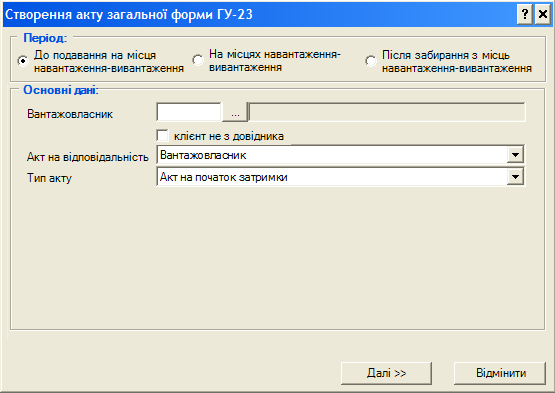
Task: Click the "Акт на початок затримки" value
Action: point(223,177)
